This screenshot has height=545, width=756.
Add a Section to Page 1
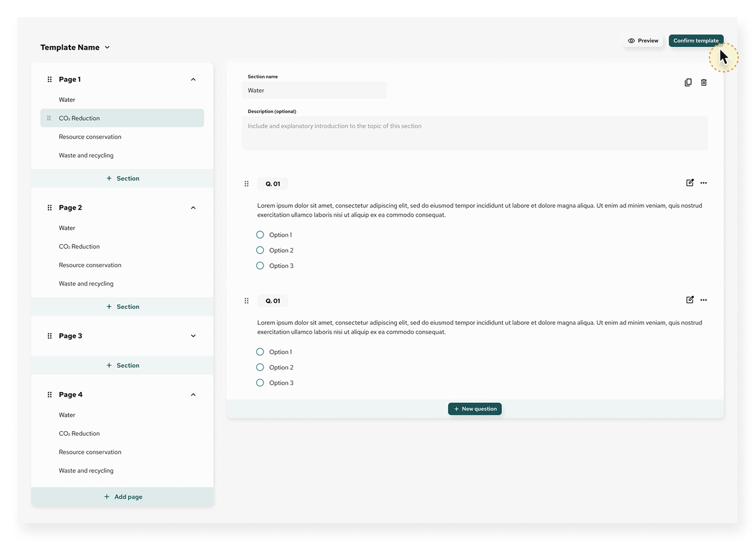(122, 178)
